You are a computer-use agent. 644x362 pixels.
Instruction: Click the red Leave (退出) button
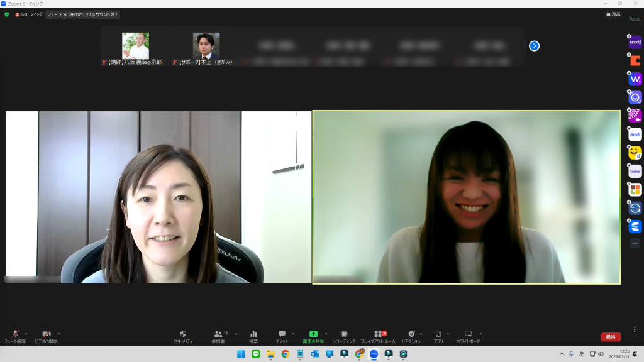click(x=611, y=337)
